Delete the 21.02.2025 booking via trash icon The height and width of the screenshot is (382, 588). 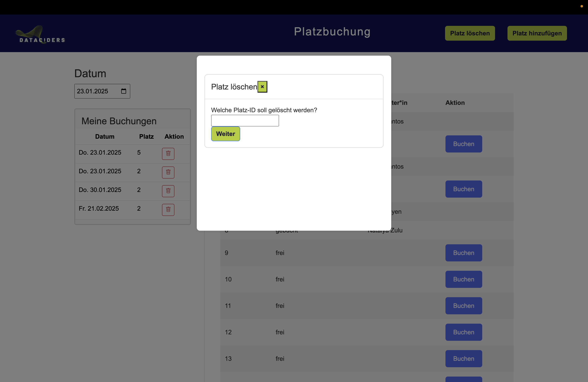tap(168, 210)
